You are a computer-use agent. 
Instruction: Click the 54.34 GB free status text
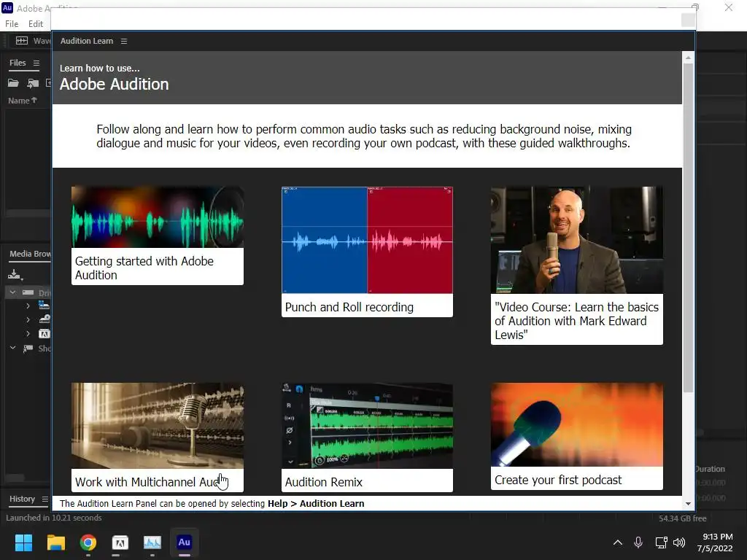point(683,518)
